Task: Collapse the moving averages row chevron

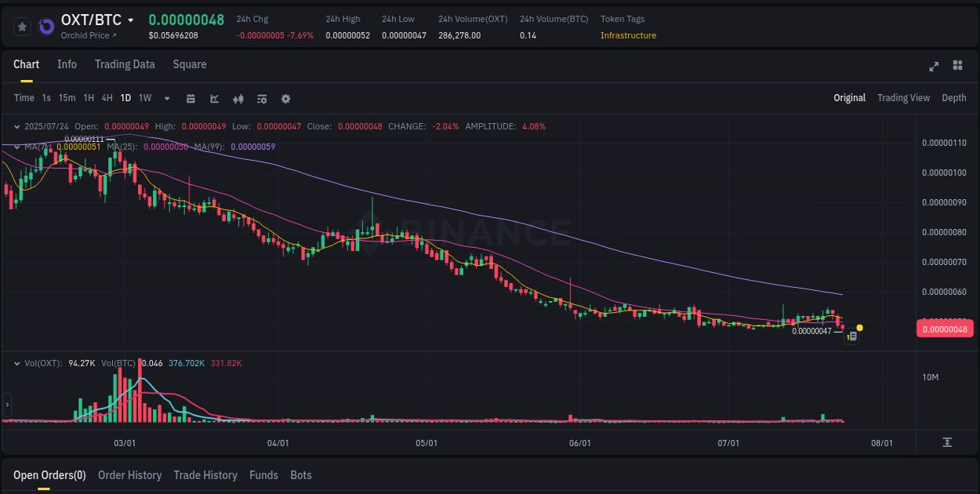Action: click(17, 146)
